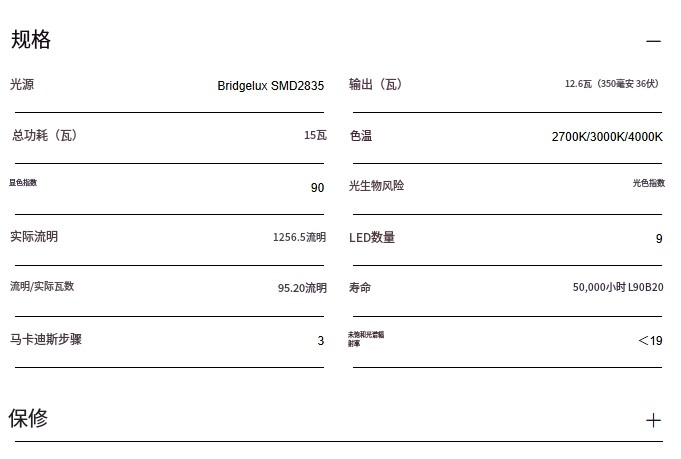
Task: Click the LED数量 label
Action: [x=372, y=237]
